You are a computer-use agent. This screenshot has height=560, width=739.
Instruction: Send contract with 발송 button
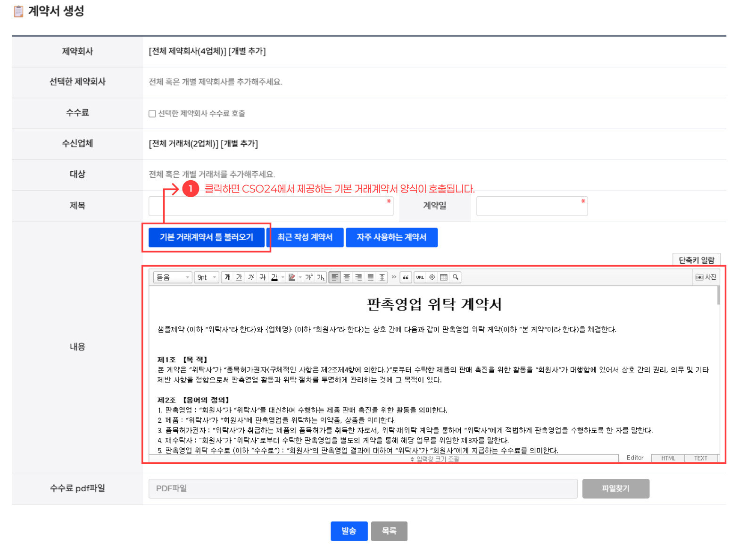[349, 531]
